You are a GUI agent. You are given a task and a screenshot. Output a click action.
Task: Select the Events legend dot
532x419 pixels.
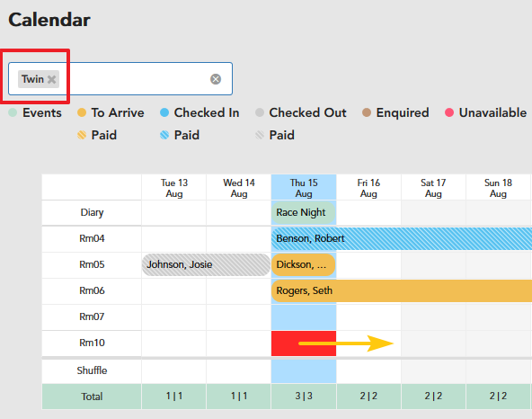13,112
